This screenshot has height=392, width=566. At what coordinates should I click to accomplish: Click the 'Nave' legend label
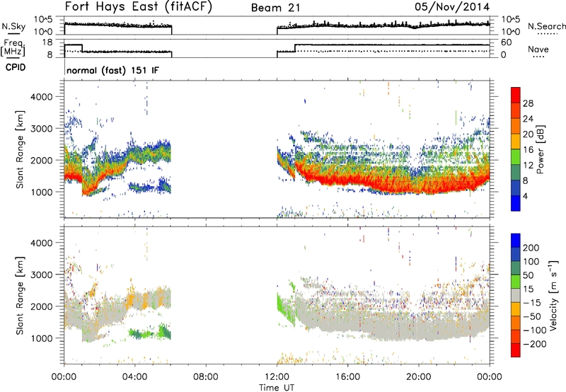coord(538,49)
